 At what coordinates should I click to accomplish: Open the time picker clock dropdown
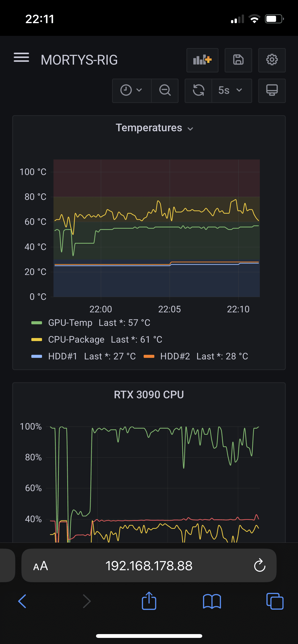click(x=132, y=91)
